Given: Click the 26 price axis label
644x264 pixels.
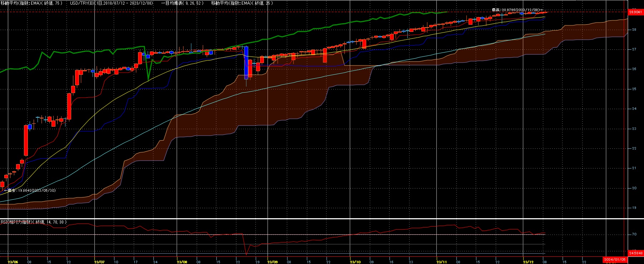Looking at the screenshot, I should [x=634, y=69].
